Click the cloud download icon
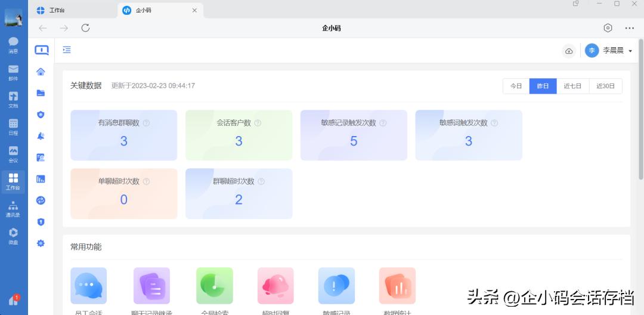Image resolution: width=644 pixels, height=315 pixels. pyautogui.click(x=569, y=51)
